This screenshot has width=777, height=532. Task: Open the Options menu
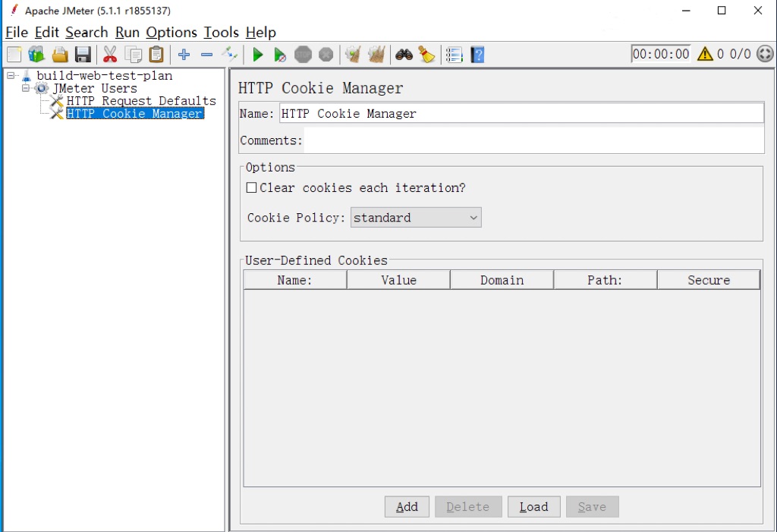[x=171, y=32]
